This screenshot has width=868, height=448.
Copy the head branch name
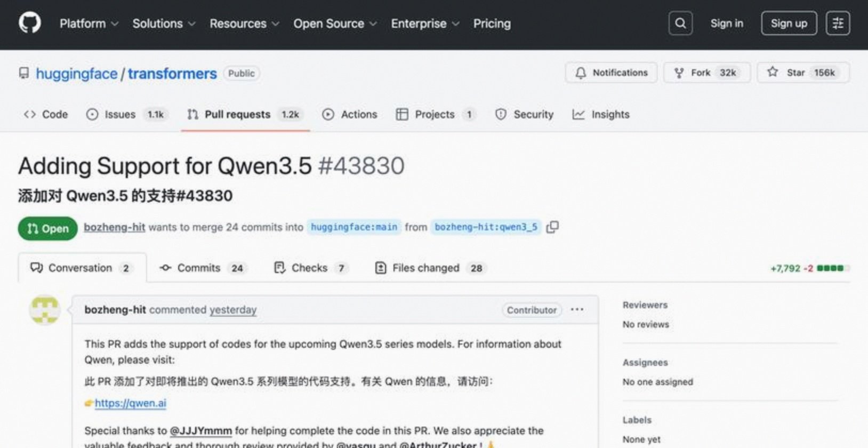click(x=553, y=227)
